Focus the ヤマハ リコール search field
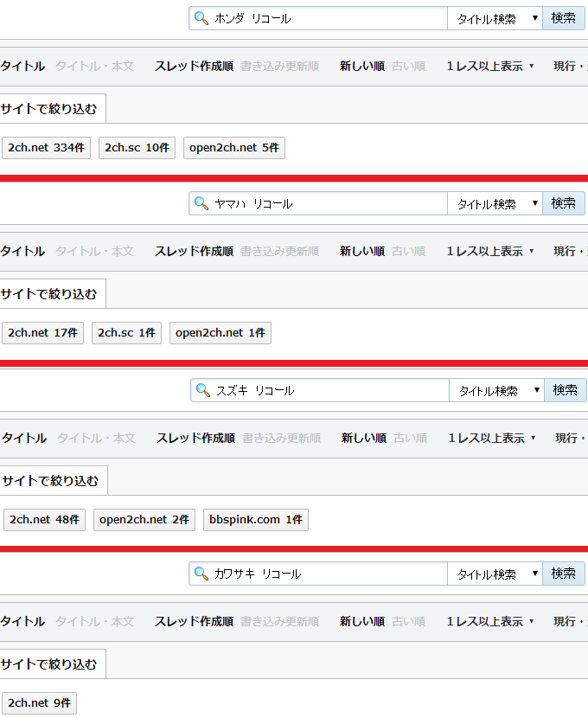This screenshot has height=718, width=588. pyautogui.click(x=318, y=203)
